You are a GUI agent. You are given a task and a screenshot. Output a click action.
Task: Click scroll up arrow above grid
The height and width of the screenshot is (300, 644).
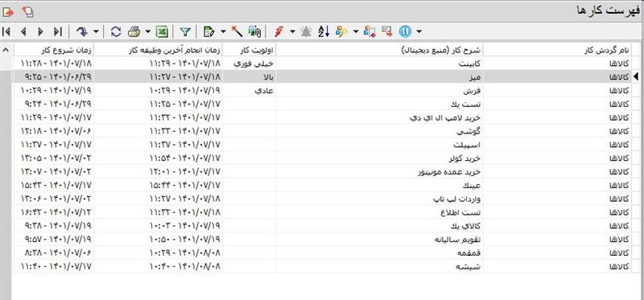(6, 50)
